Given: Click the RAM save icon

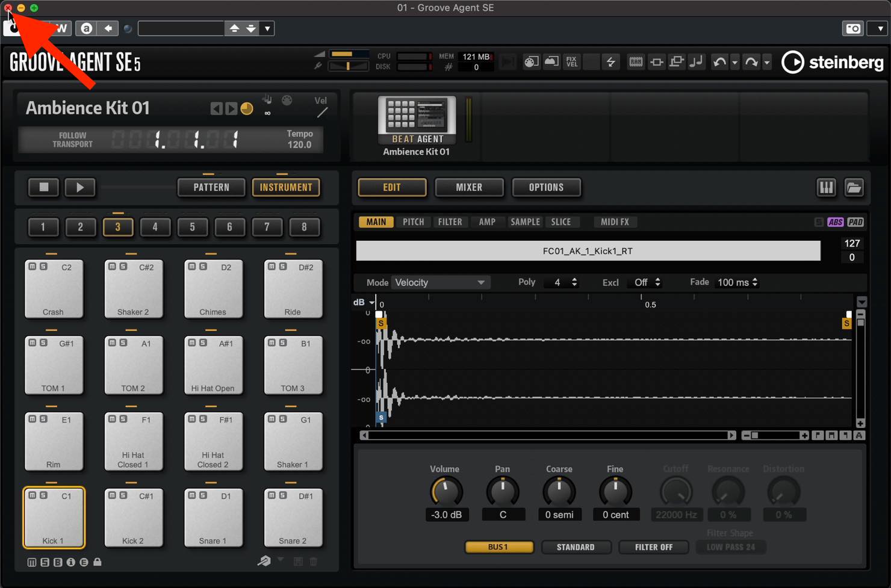Looking at the screenshot, I should click(636, 61).
